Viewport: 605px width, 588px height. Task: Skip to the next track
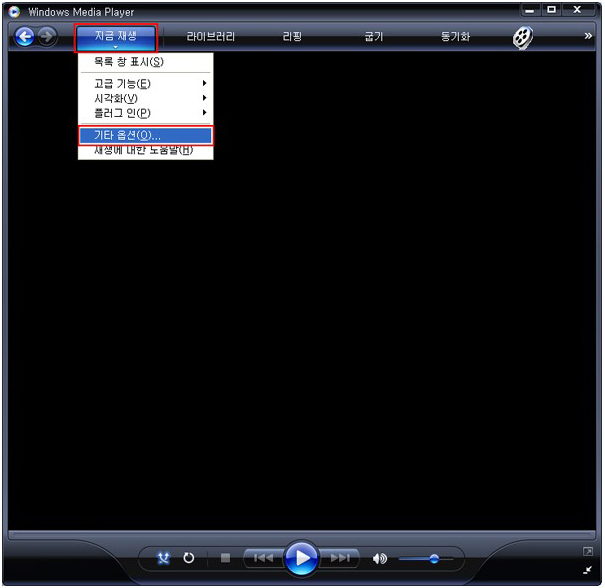coord(340,558)
